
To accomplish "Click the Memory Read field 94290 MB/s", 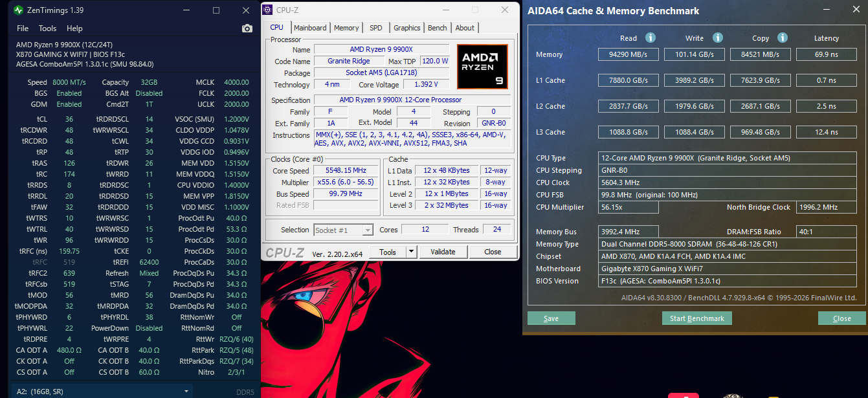I will (628, 54).
